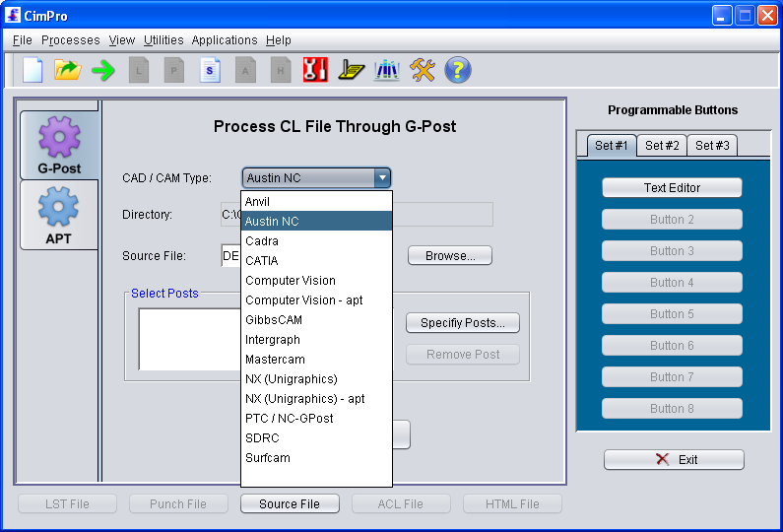Screen dimensions: 783x532
Task: Click the Browse... button
Action: point(450,256)
